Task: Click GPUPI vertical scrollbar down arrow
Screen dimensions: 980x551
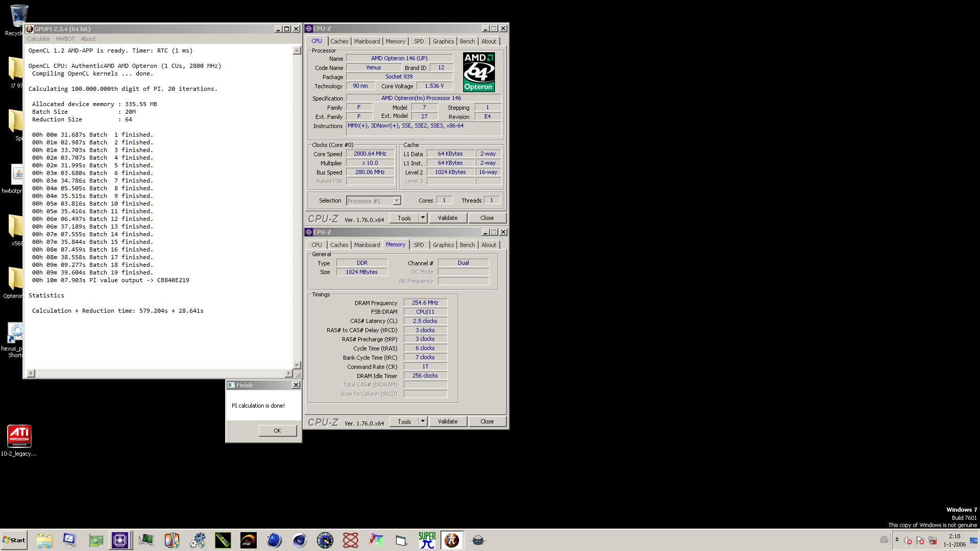Action: (x=297, y=365)
